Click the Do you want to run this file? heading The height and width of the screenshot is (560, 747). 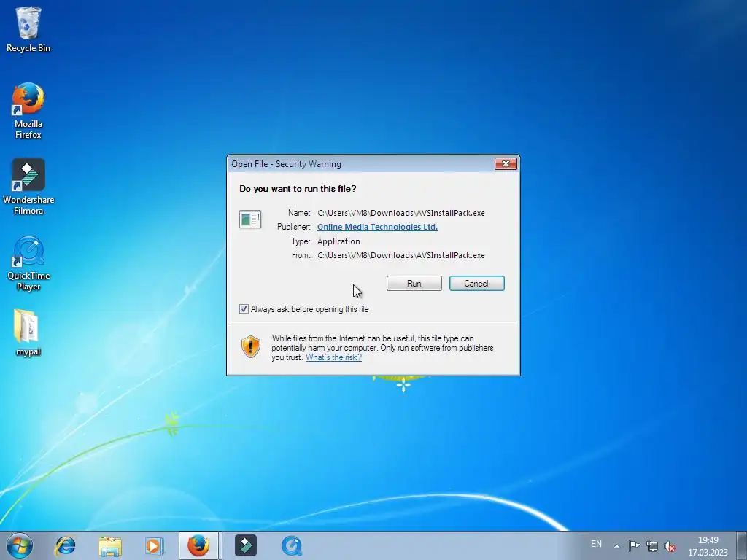[x=298, y=189]
